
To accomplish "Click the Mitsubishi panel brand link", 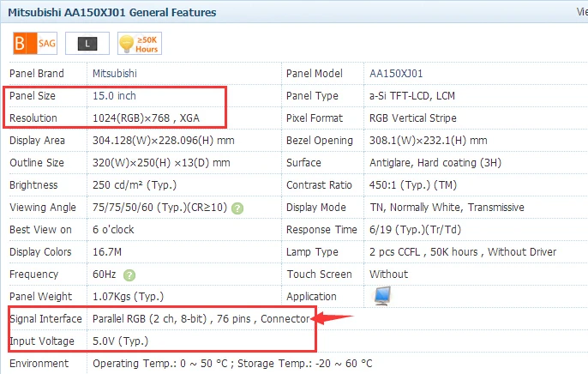I will [115, 74].
